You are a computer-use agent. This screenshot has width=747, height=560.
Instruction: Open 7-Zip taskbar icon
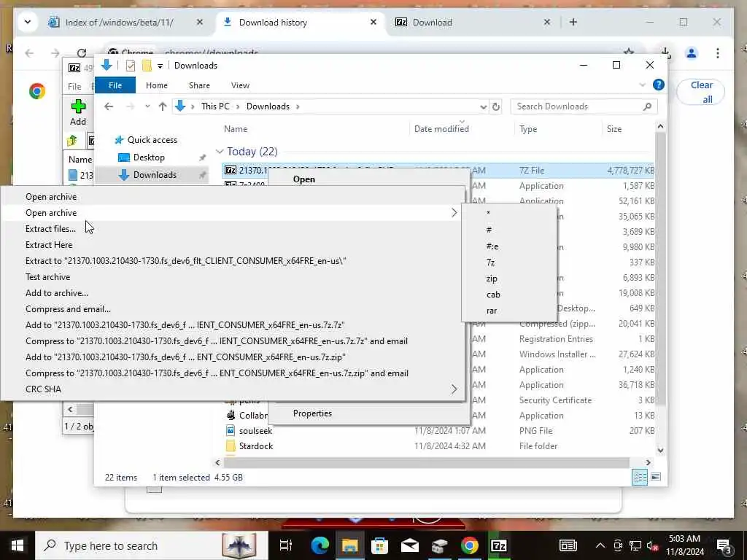498,545
